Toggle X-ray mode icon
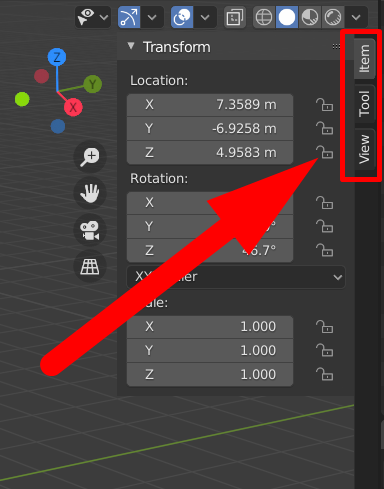 [235, 17]
